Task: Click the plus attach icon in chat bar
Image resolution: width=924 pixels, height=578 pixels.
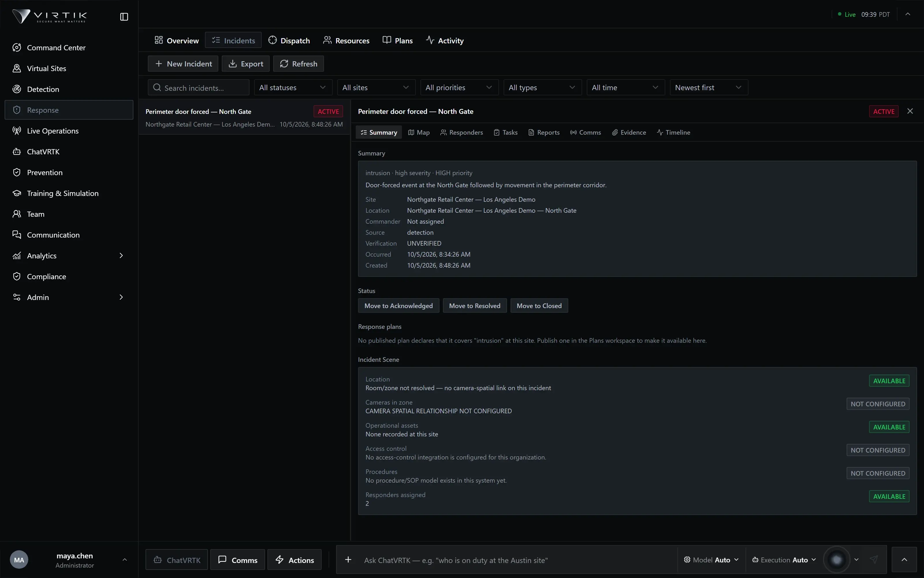Action: point(348,560)
